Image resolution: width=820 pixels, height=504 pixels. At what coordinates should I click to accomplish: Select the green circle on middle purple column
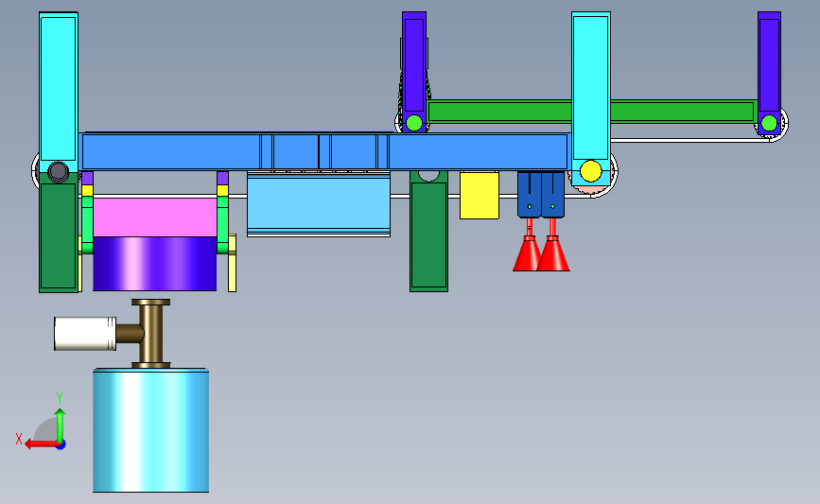414,123
